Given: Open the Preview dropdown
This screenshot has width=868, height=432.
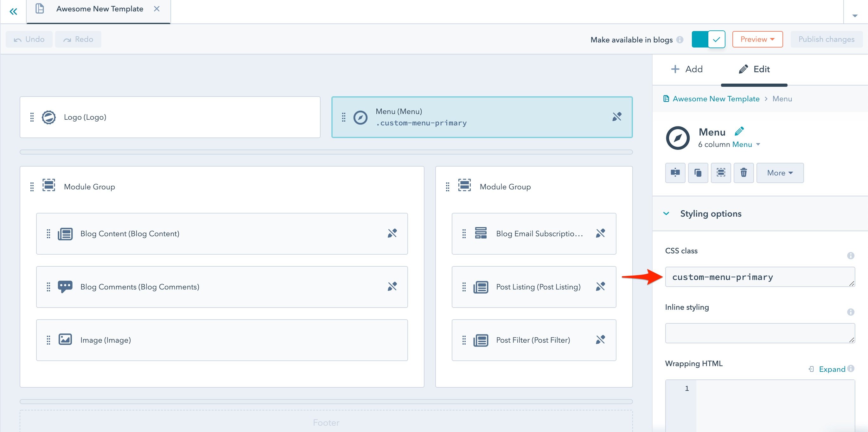Looking at the screenshot, I should 757,39.
